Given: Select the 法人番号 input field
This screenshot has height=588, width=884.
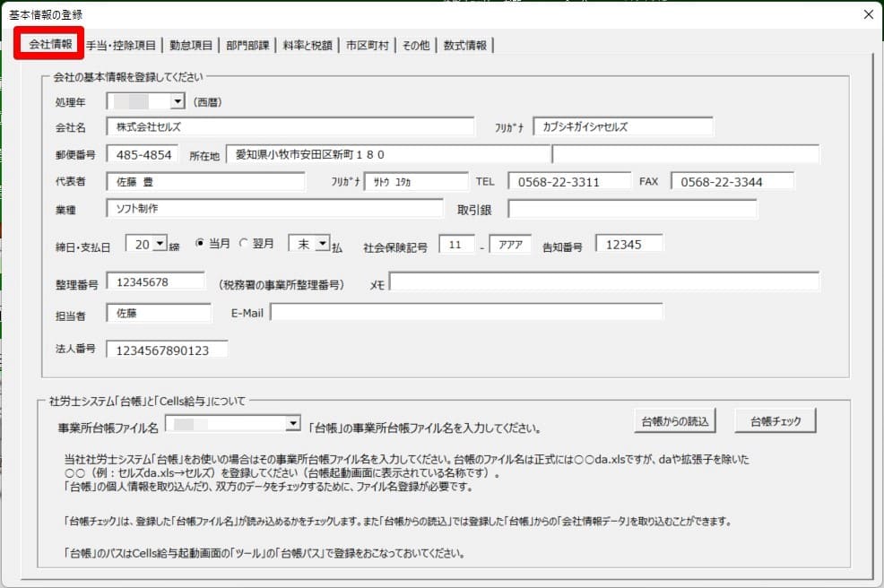Looking at the screenshot, I should [167, 350].
